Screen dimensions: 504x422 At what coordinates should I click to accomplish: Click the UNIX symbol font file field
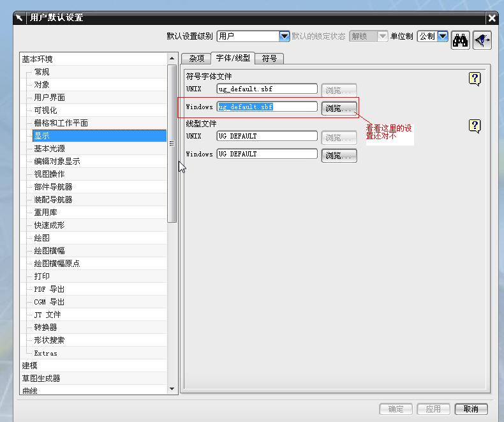pos(267,89)
